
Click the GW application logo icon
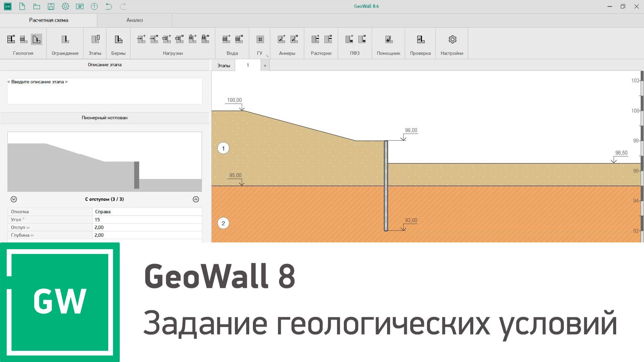[8, 6]
